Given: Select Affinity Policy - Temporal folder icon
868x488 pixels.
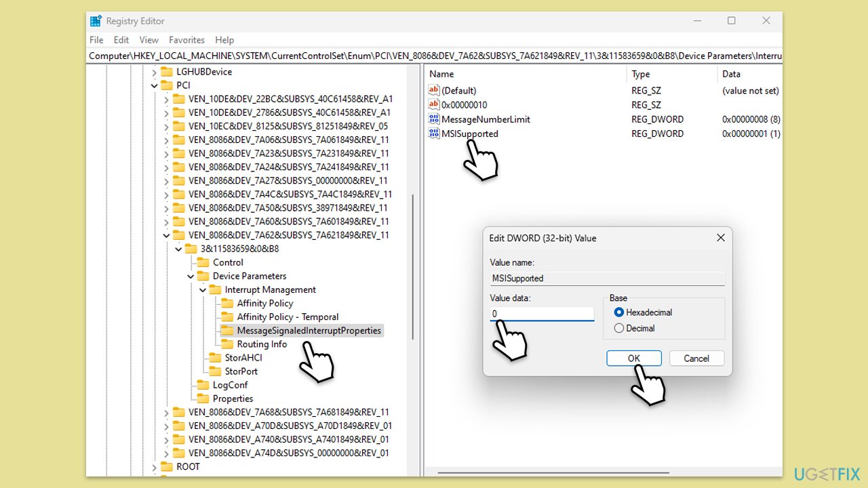Looking at the screenshot, I should [x=228, y=317].
